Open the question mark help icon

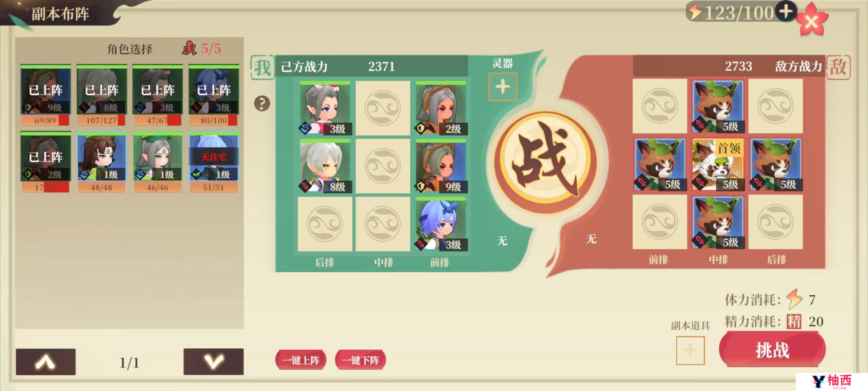click(x=262, y=104)
